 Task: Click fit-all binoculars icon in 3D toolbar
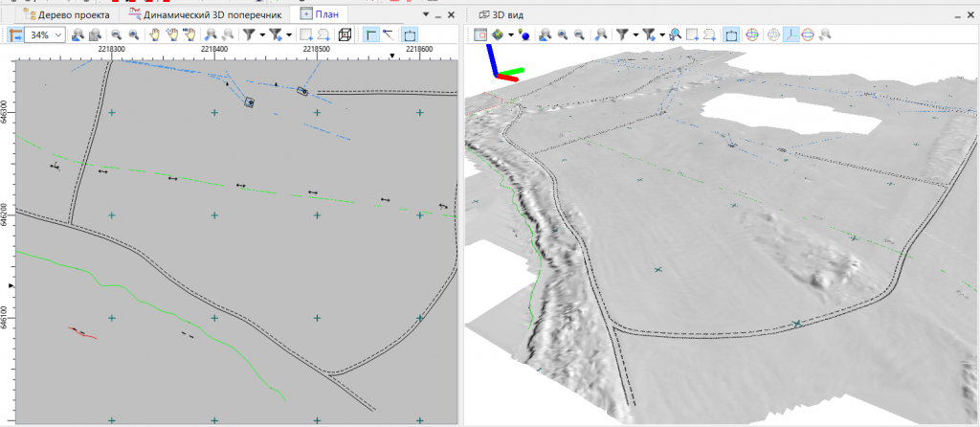click(x=546, y=35)
